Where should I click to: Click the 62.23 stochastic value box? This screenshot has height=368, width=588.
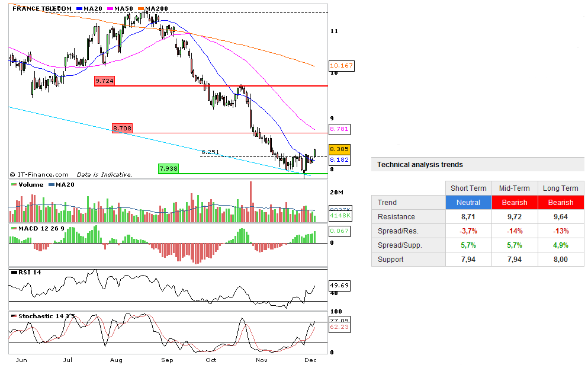339,328
